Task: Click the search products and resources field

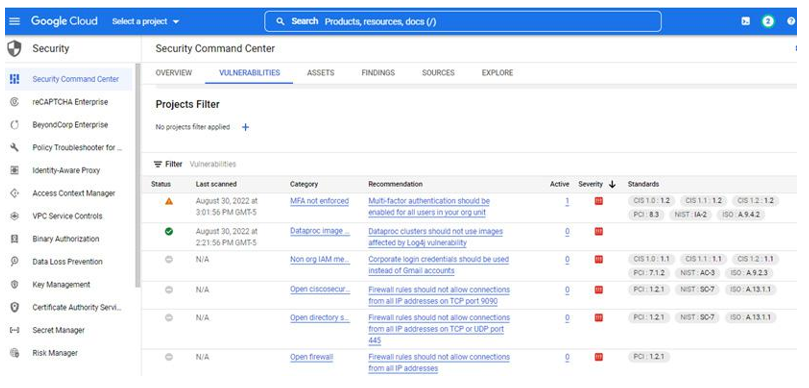Action: pos(463,21)
